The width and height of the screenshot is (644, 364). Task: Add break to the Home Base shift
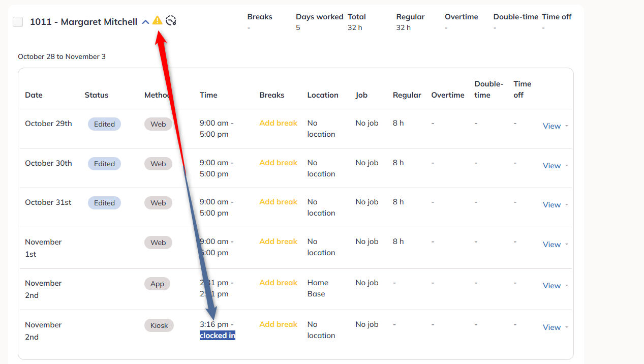pyautogui.click(x=278, y=283)
